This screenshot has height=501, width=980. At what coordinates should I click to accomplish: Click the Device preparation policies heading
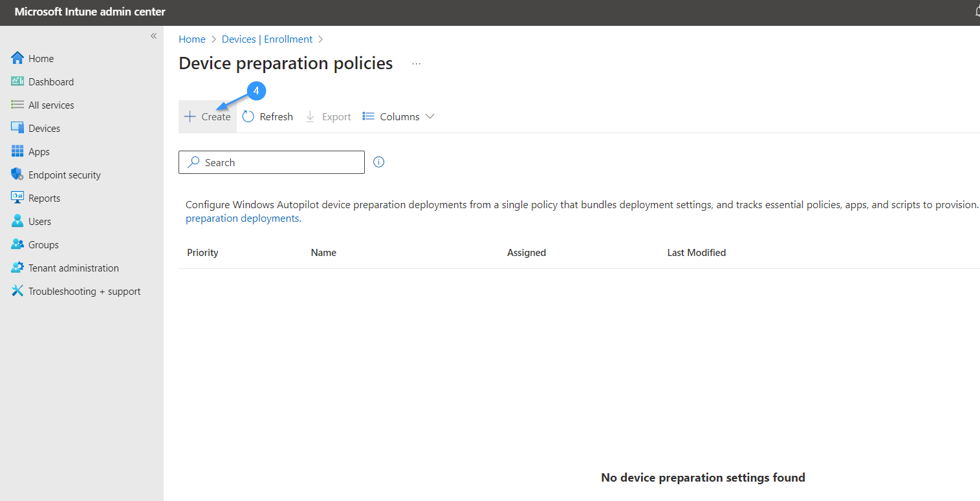286,63
